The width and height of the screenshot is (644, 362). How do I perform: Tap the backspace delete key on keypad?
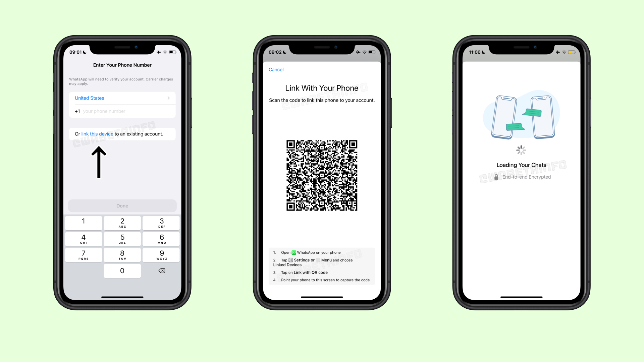[161, 270]
